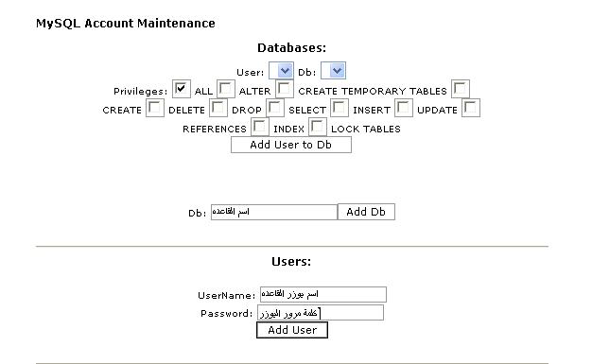
Task: Click the Add Db button
Action: tap(366, 212)
